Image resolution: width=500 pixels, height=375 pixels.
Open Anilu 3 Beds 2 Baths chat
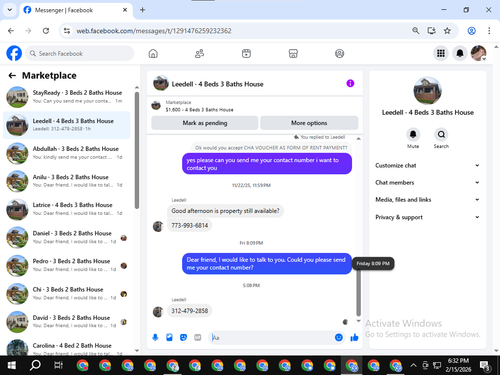pyautogui.click(x=67, y=181)
